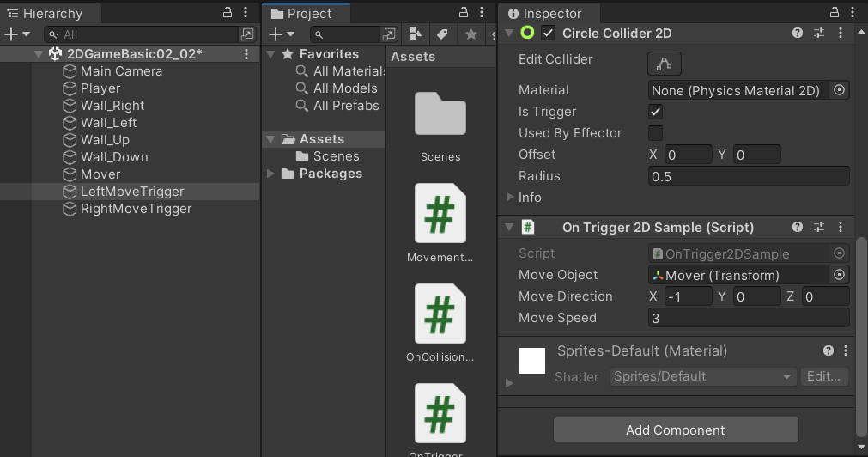Click the Add Component button
The height and width of the screenshot is (457, 868).
676,430
